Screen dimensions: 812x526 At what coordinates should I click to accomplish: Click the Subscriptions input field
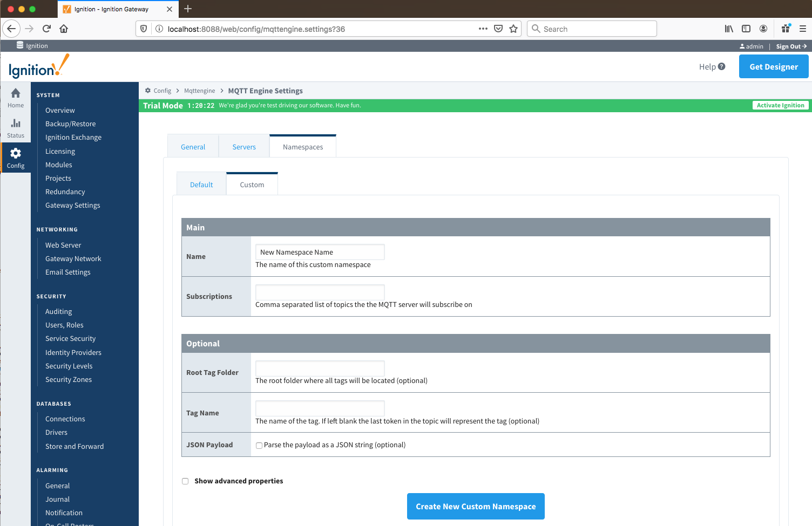coord(320,292)
